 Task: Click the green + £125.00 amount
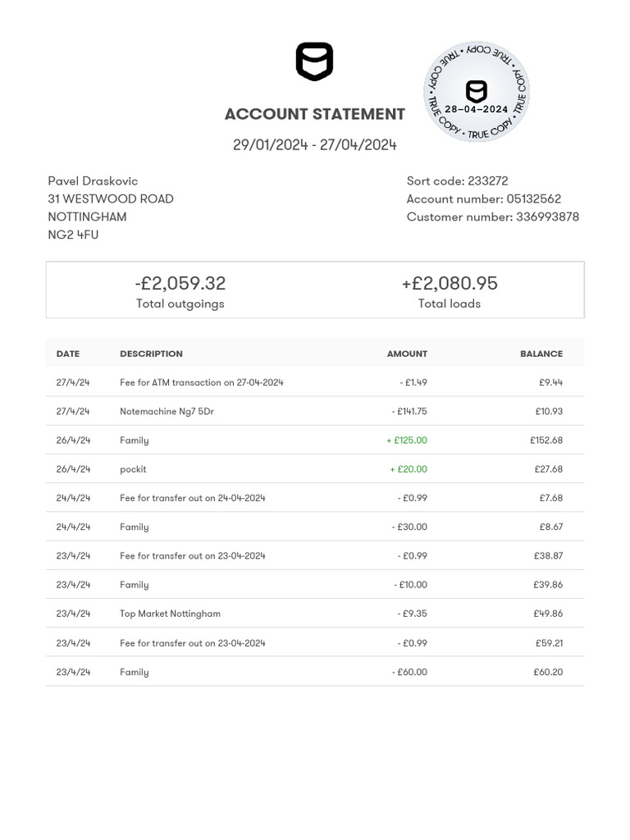(x=407, y=441)
